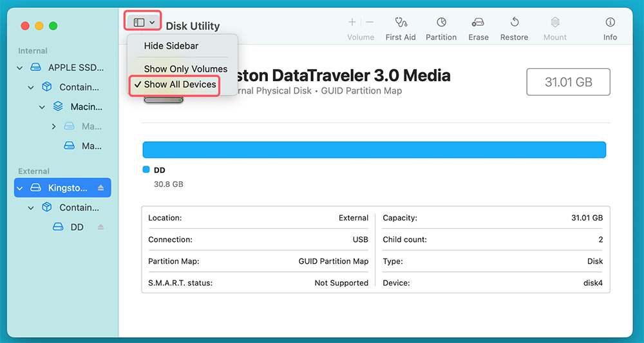Select the DD volume in sidebar
644x343 pixels.
[x=77, y=227]
